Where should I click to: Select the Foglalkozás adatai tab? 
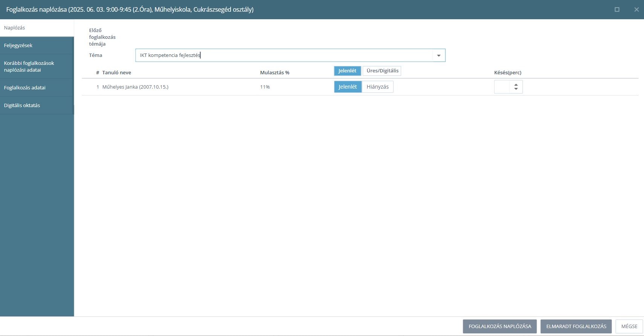37,87
